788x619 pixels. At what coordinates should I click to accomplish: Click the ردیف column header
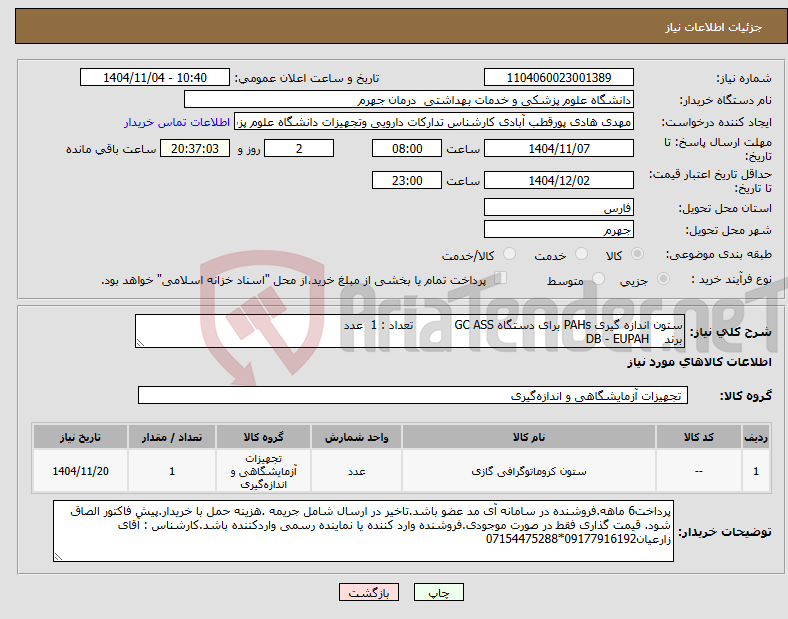pyautogui.click(x=756, y=437)
